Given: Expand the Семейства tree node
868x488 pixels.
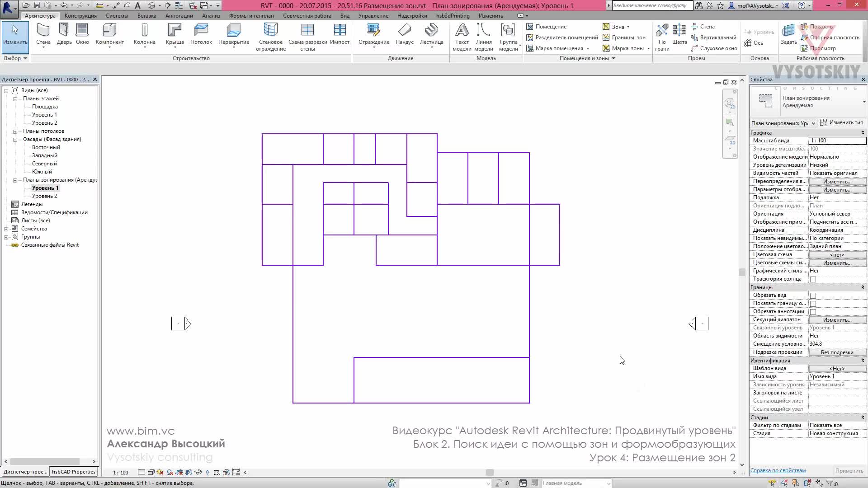Looking at the screenshot, I should tap(6, 229).
